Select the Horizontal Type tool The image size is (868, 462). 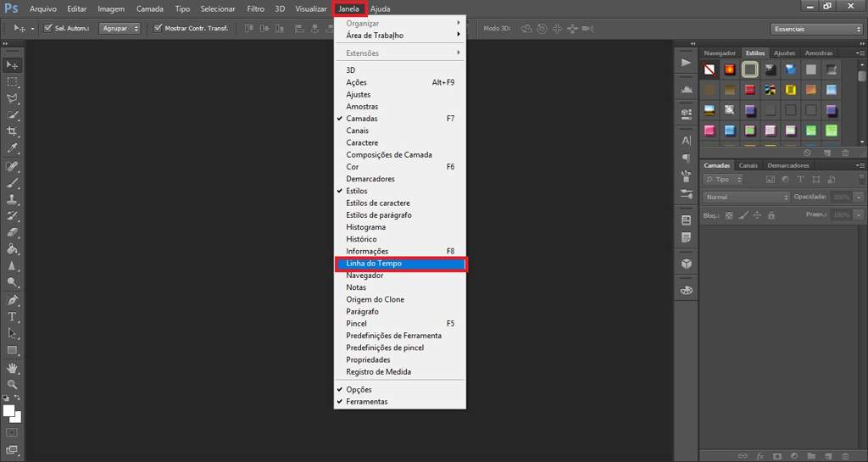12,316
